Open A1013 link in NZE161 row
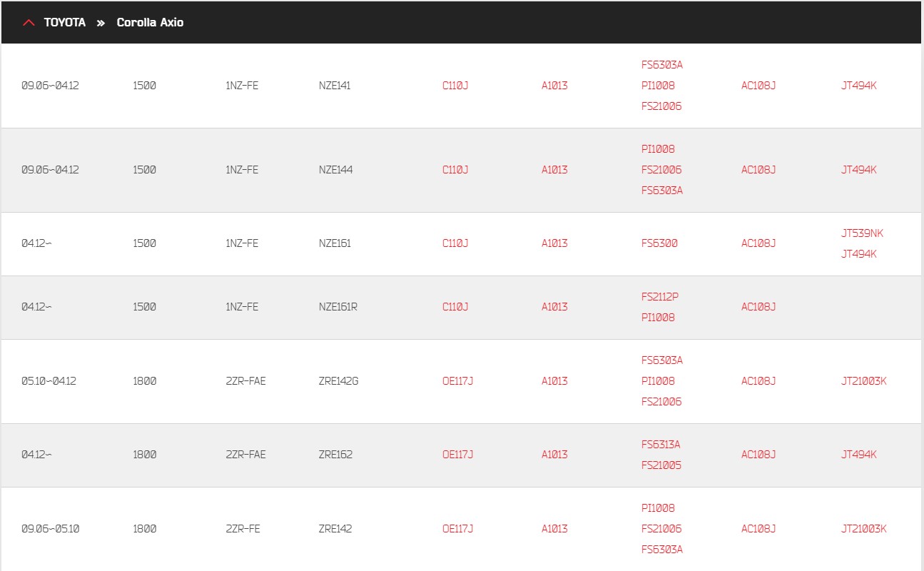 point(554,243)
